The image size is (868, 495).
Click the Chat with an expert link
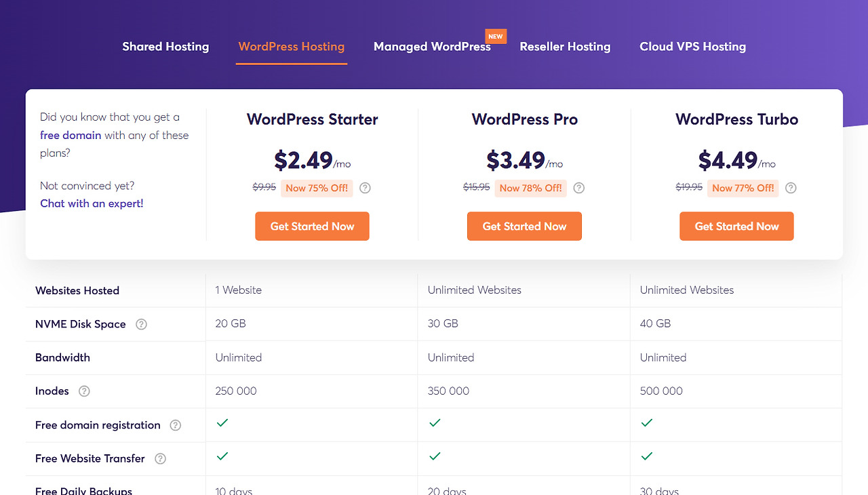92,203
